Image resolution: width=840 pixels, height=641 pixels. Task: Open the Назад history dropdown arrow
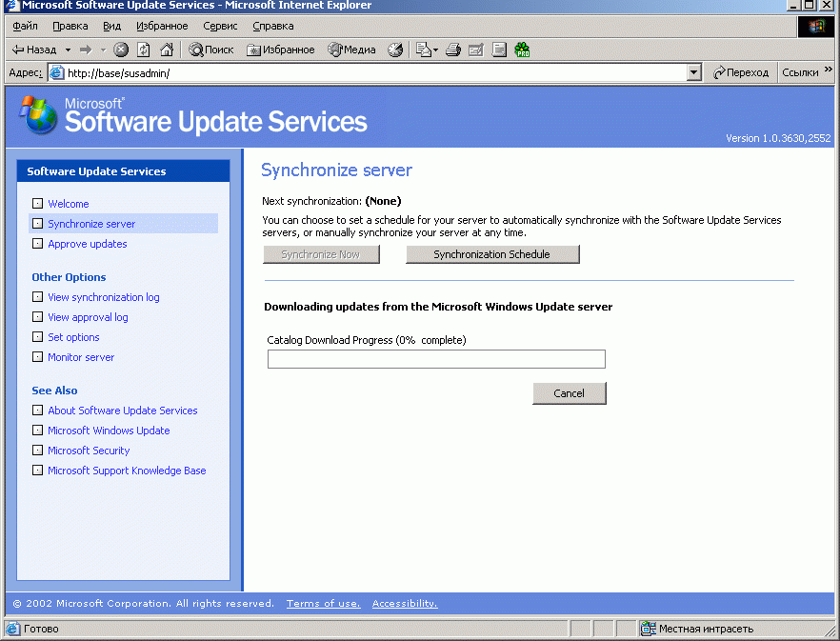tap(68, 50)
